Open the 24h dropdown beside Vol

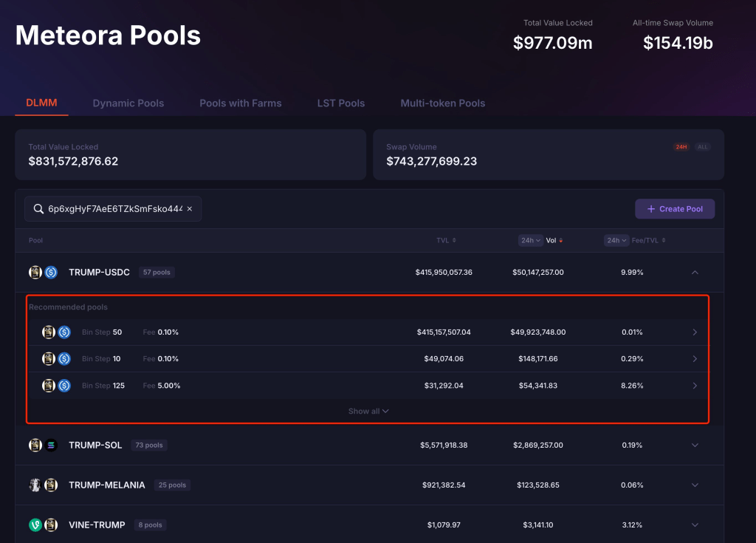[x=530, y=240]
